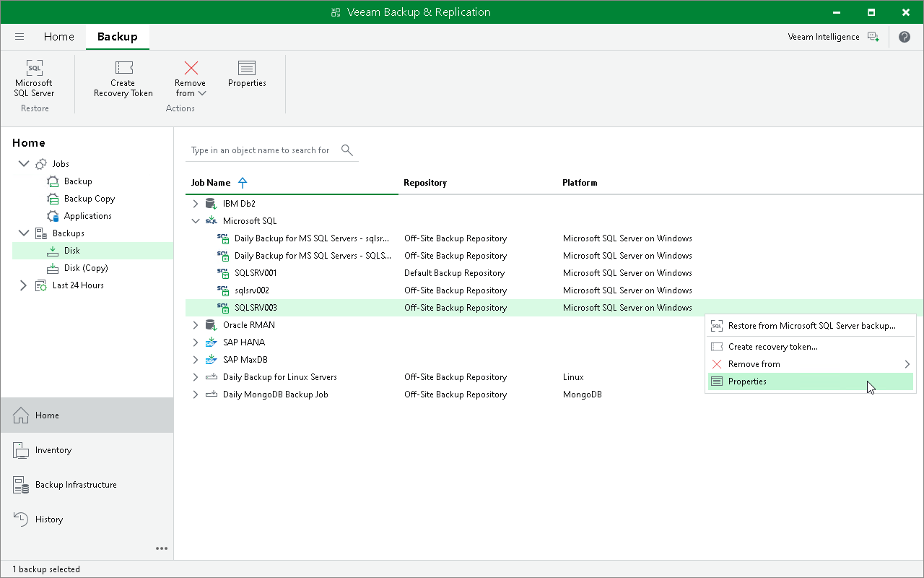Collapse the Jobs tree node
The height and width of the screenshot is (578, 924).
pyautogui.click(x=24, y=164)
